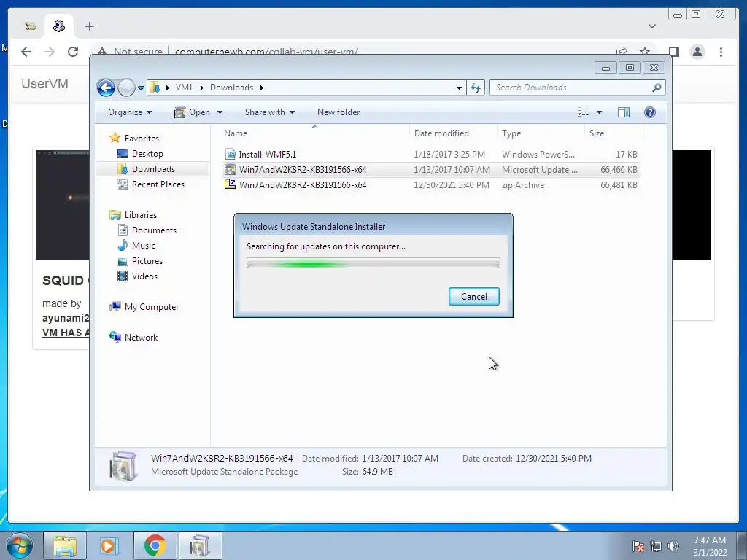Expand the arrow after VM1 breadcrumb
This screenshot has width=747, height=560.
(201, 87)
